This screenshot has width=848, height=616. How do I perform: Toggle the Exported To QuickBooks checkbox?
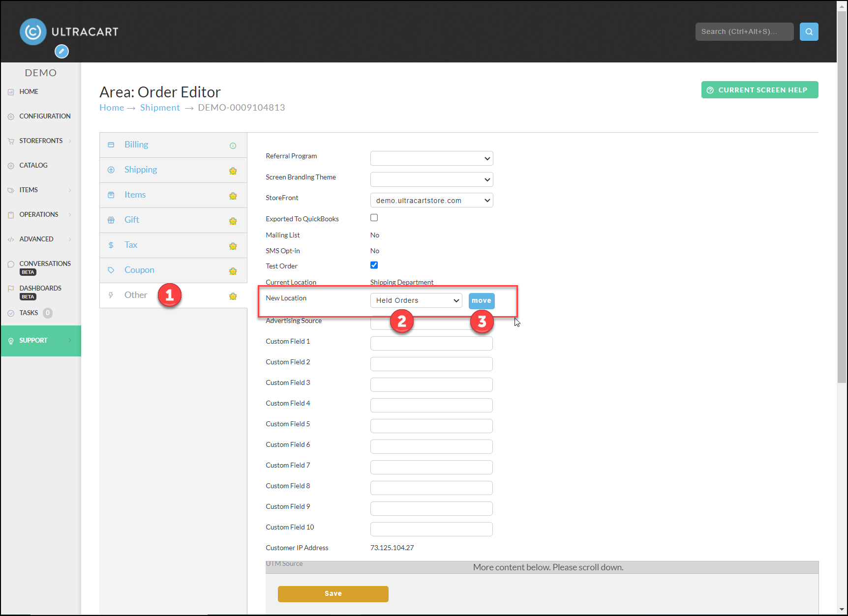[374, 218]
